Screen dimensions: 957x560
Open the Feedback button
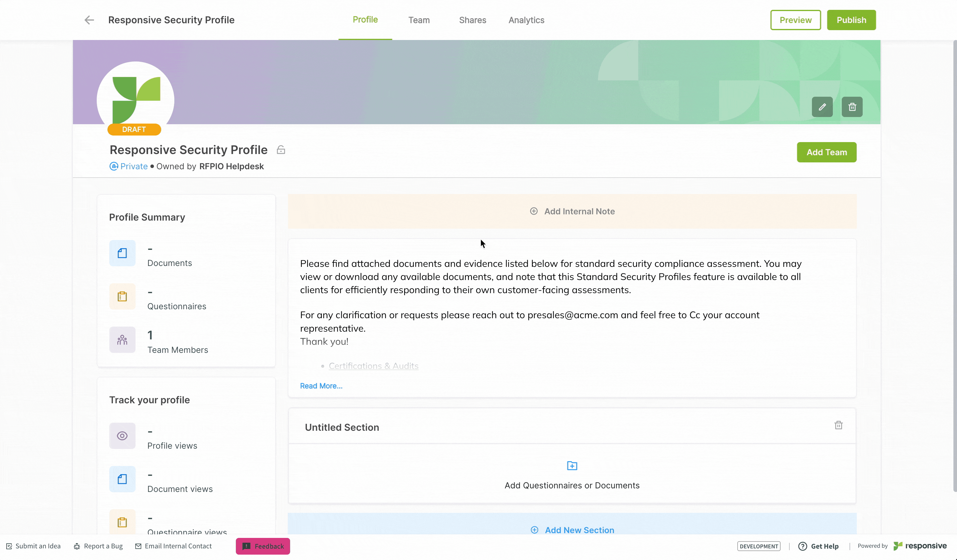tap(263, 546)
